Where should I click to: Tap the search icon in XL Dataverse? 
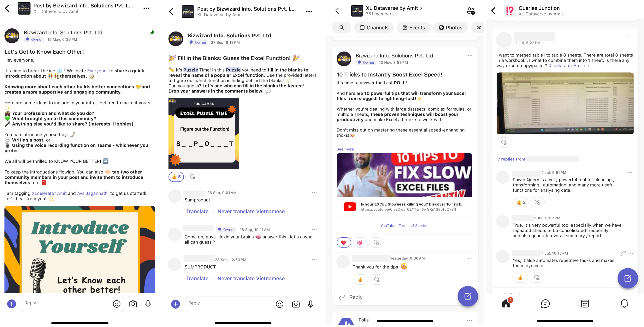(342, 27)
